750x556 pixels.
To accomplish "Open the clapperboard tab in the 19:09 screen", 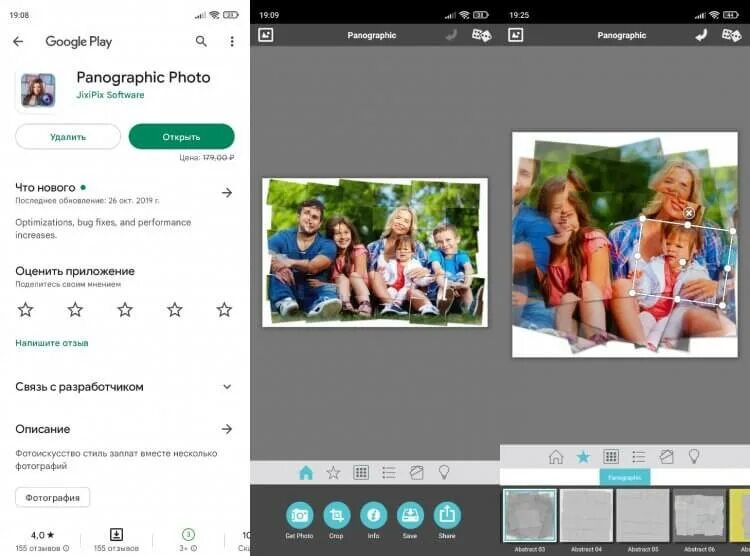I will click(x=416, y=473).
